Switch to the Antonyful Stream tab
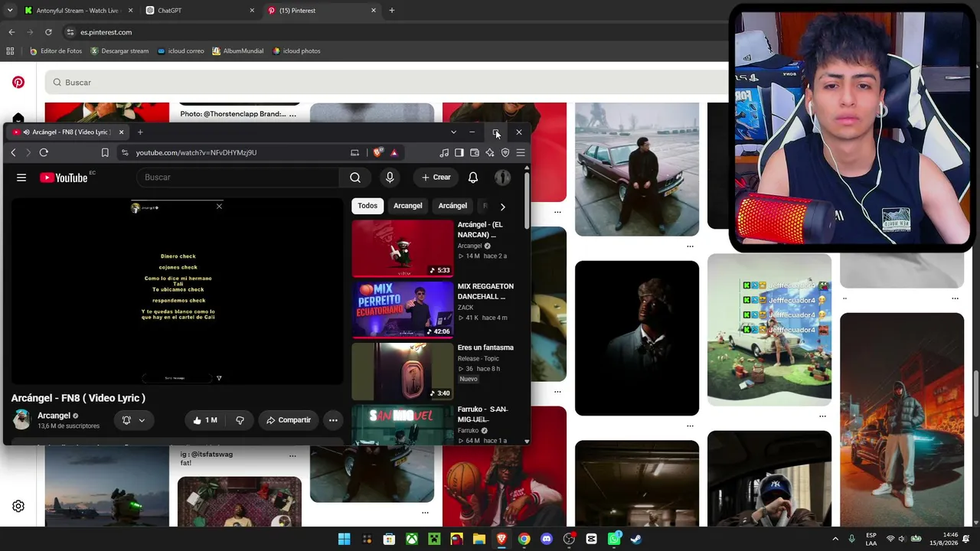 click(x=77, y=11)
